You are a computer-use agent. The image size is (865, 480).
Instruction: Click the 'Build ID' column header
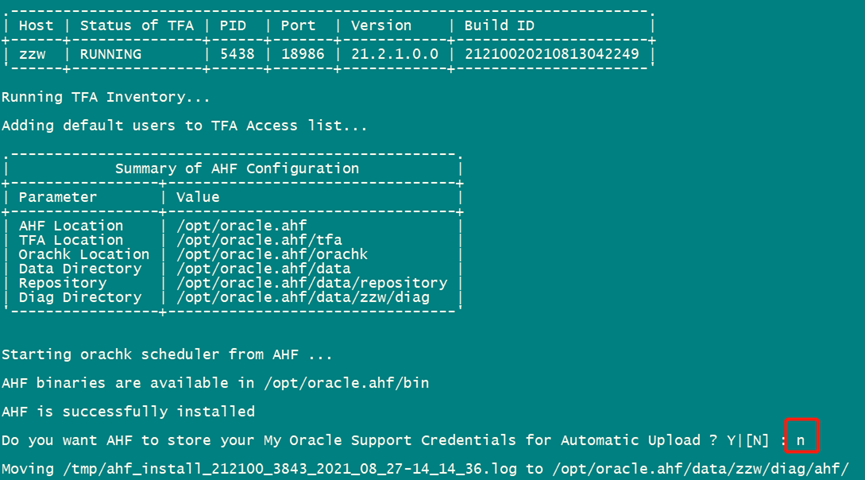click(x=499, y=25)
